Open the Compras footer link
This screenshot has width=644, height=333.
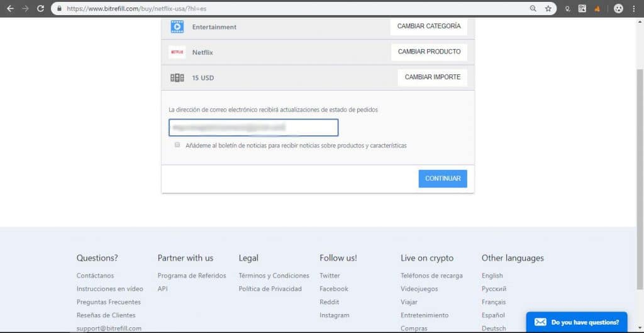[x=414, y=328]
